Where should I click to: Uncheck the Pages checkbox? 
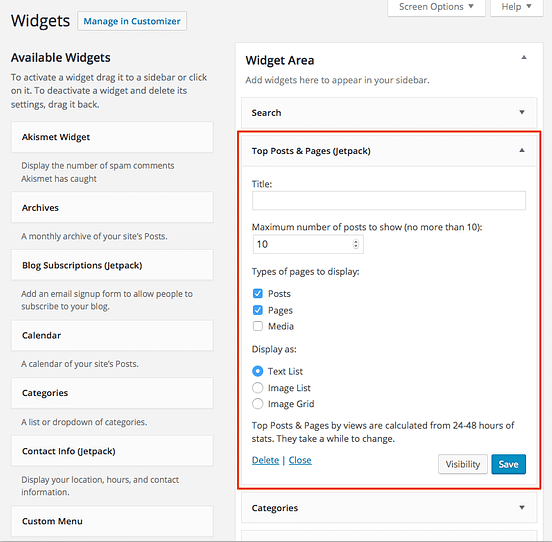(x=258, y=310)
